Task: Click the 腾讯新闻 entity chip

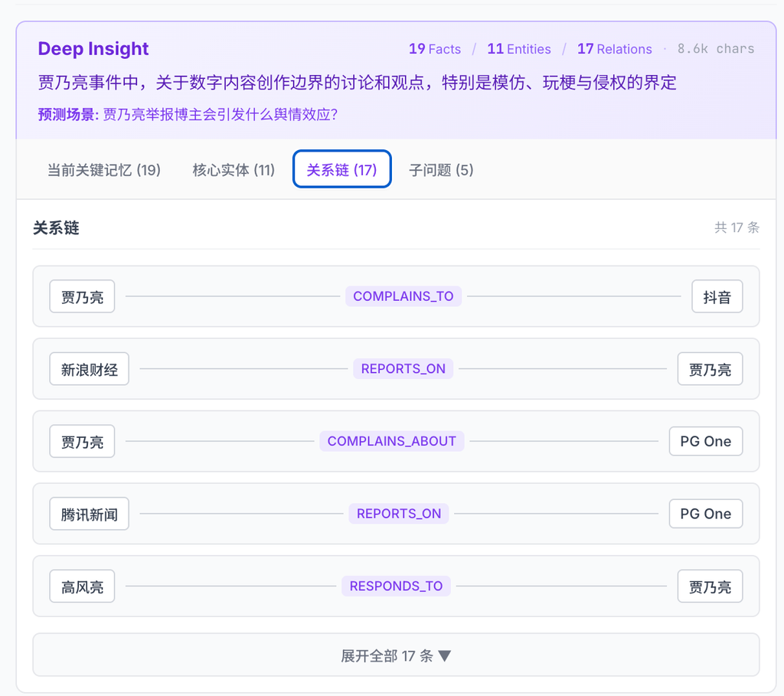Action: click(x=90, y=514)
